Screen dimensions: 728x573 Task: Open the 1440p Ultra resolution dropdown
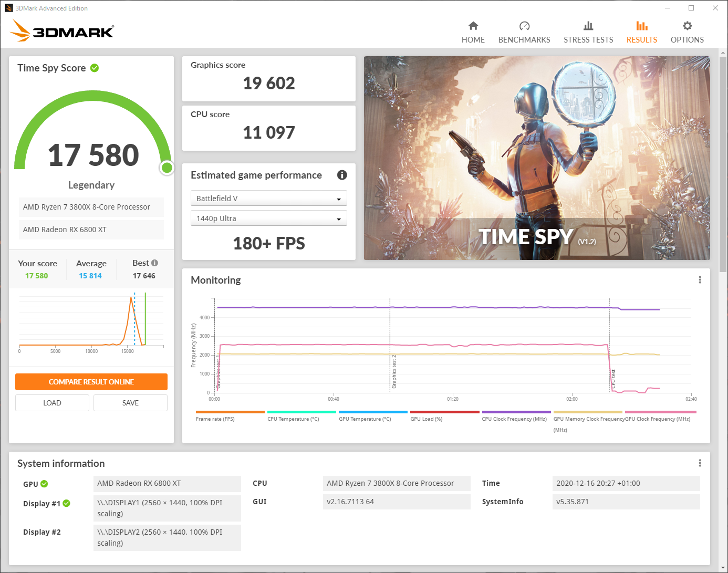pyautogui.click(x=269, y=218)
